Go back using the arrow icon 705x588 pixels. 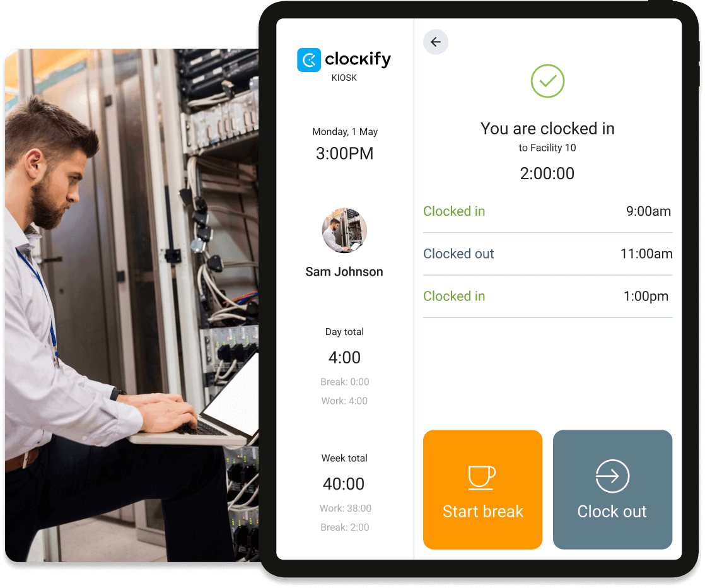[x=435, y=42]
